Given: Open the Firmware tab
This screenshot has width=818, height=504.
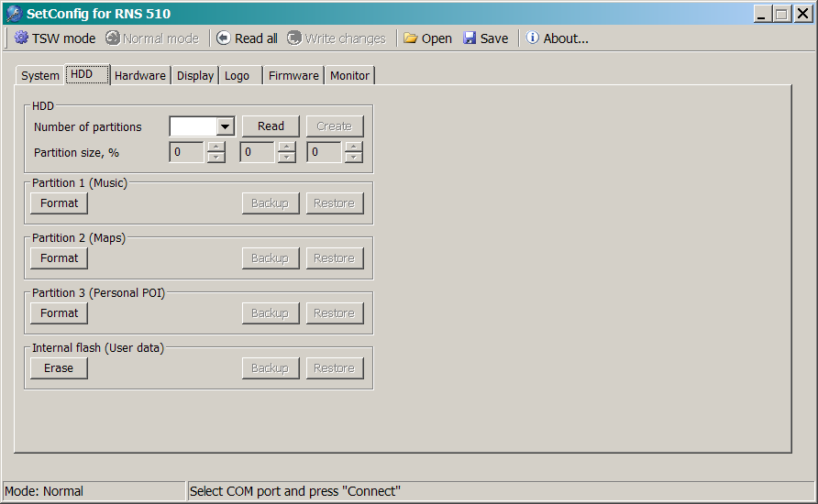Looking at the screenshot, I should click(x=293, y=75).
